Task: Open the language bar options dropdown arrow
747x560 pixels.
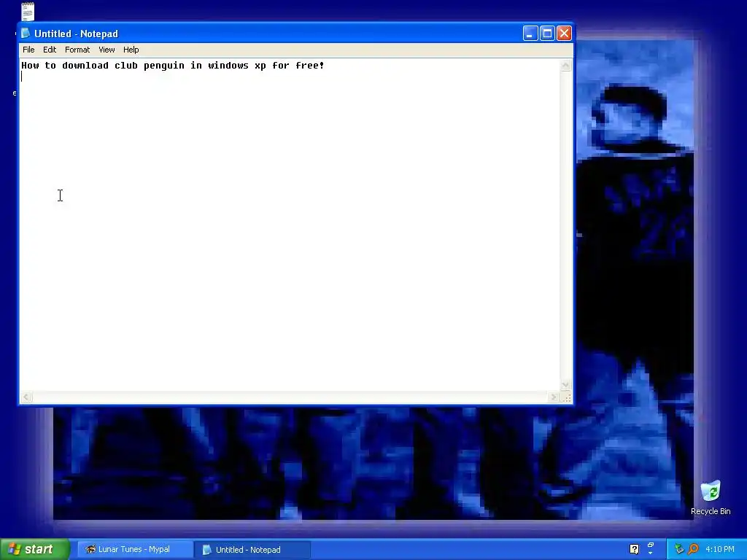Action: pyautogui.click(x=650, y=553)
